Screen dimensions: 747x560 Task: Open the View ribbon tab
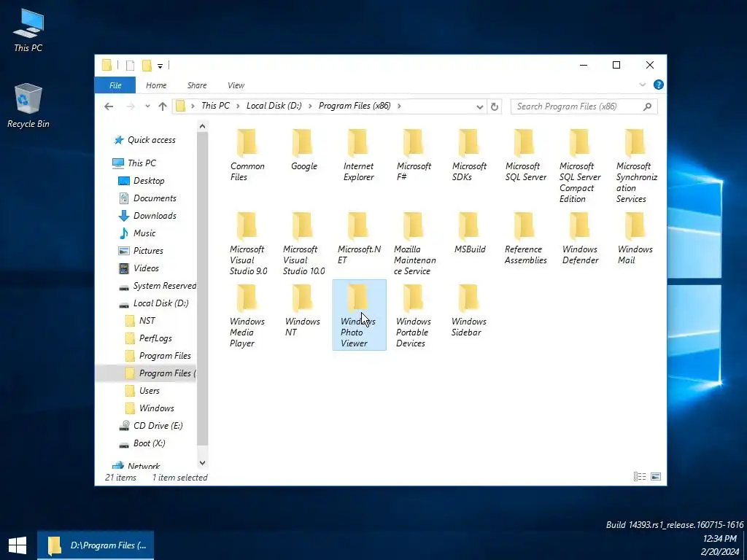[x=236, y=85]
